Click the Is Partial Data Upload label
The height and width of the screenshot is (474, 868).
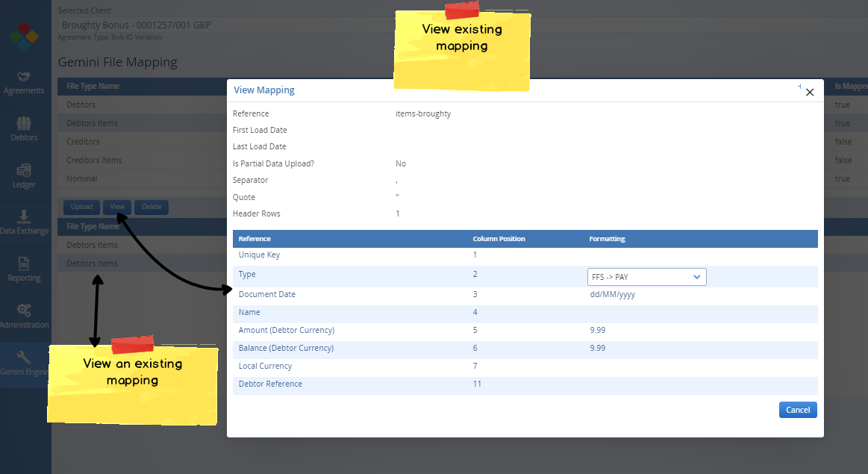coord(273,164)
